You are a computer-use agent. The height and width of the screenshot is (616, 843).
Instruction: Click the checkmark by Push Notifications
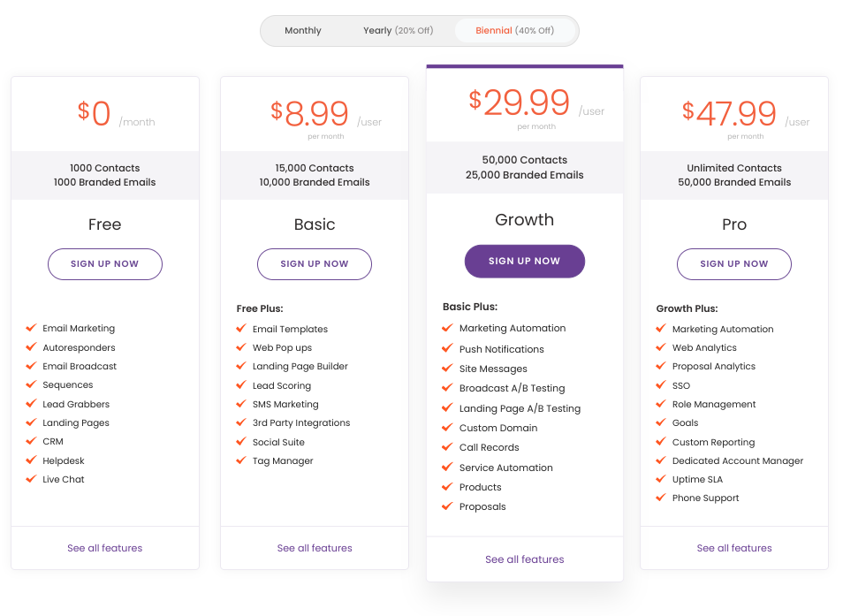click(447, 348)
